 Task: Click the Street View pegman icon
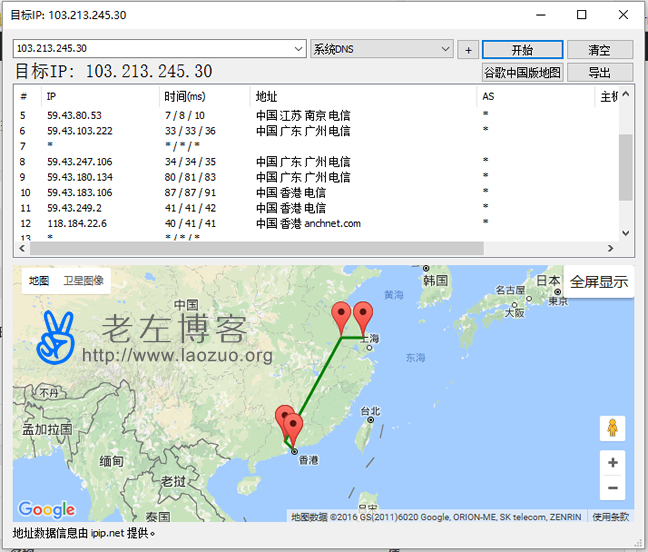tap(612, 428)
